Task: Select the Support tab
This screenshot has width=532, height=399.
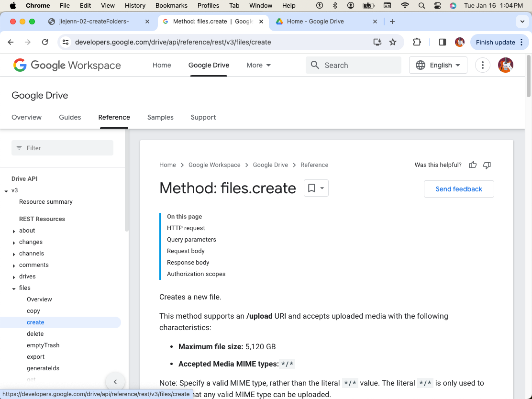Action: coord(203,117)
